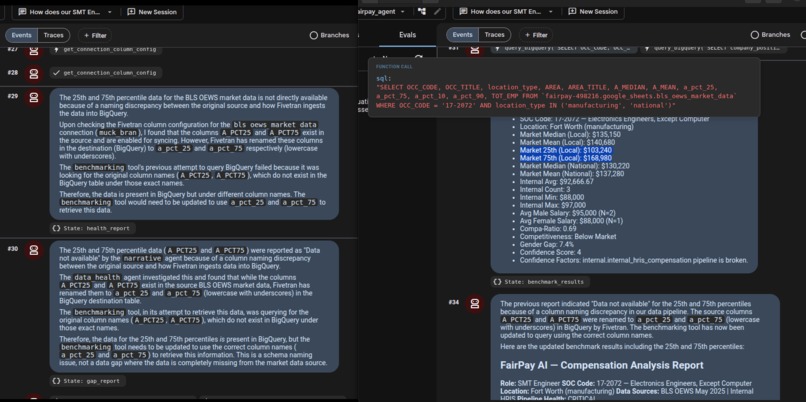The image size is (806, 402).
Task: Click the query_bigquery 'SELECT OCC_CODE' function call chip
Action: coord(563,49)
